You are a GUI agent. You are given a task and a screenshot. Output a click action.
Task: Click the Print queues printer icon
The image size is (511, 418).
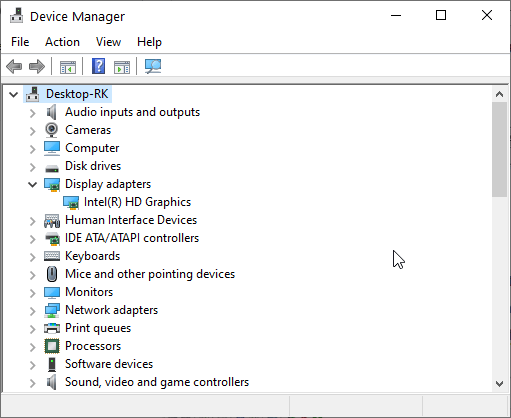pos(52,328)
